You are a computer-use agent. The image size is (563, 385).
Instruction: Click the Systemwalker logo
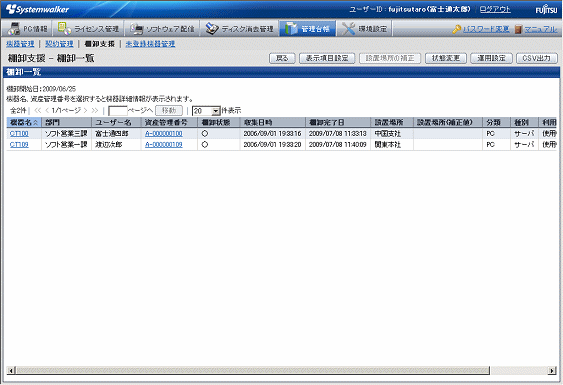pos(37,9)
